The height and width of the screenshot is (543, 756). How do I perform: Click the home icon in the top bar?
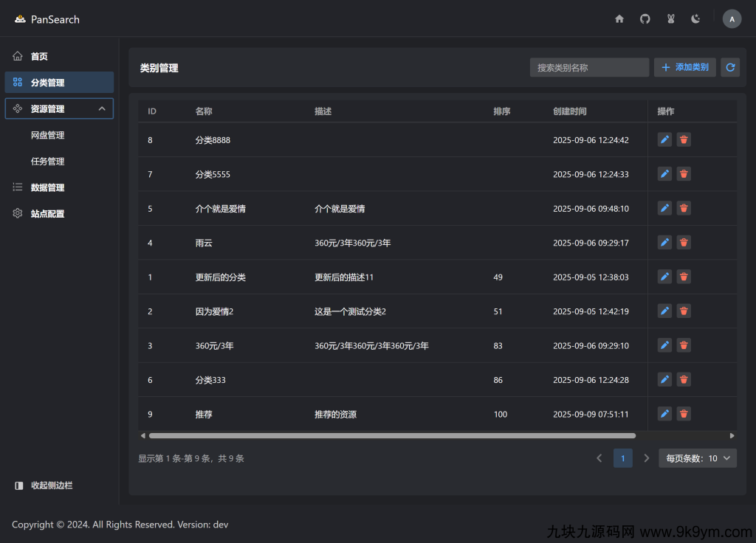619,18
